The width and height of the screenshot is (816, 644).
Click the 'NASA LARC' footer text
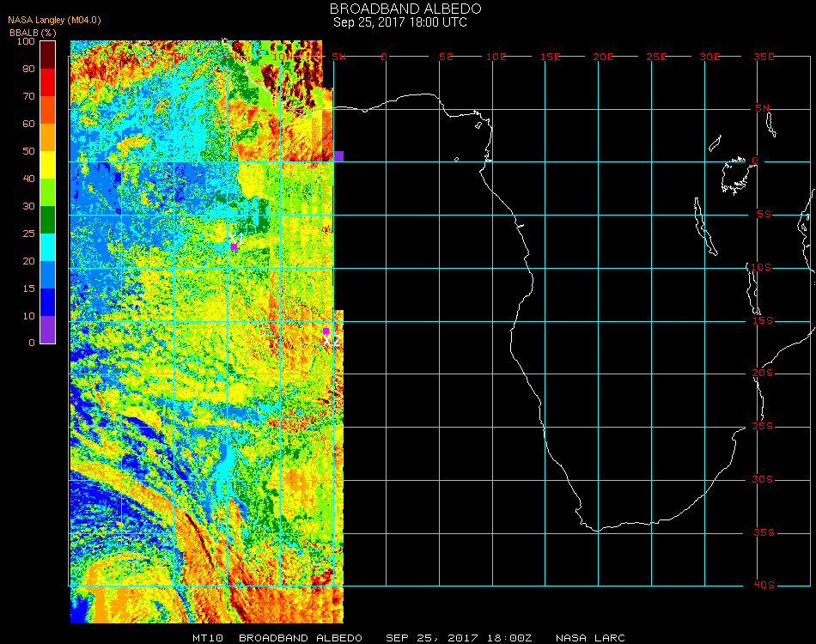click(x=590, y=638)
